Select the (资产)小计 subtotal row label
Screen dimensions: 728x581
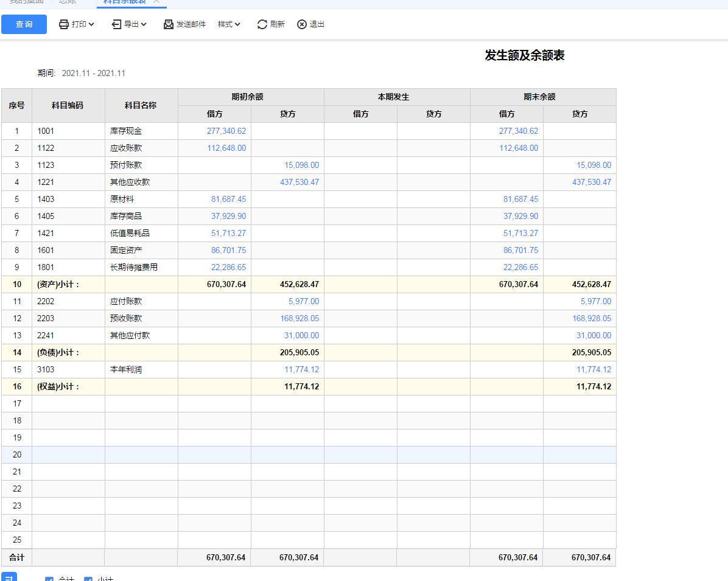tap(58, 285)
